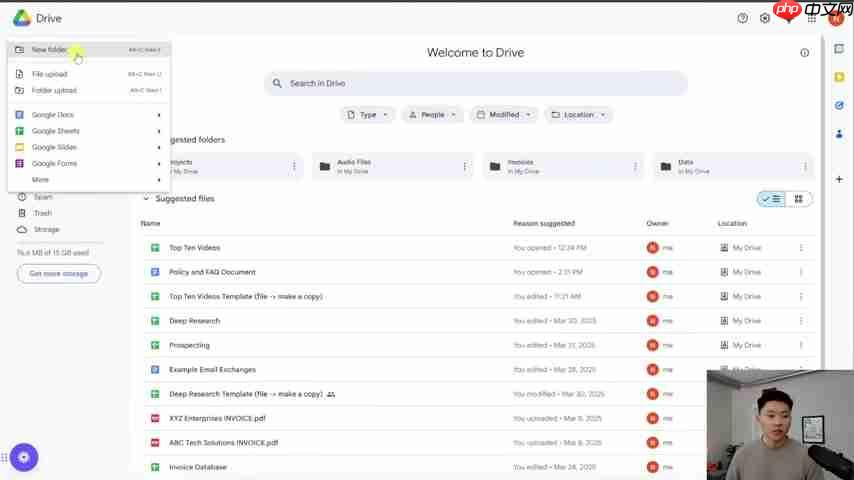The width and height of the screenshot is (854, 480).
Task: Open the Type filter dropdown
Action: (367, 115)
